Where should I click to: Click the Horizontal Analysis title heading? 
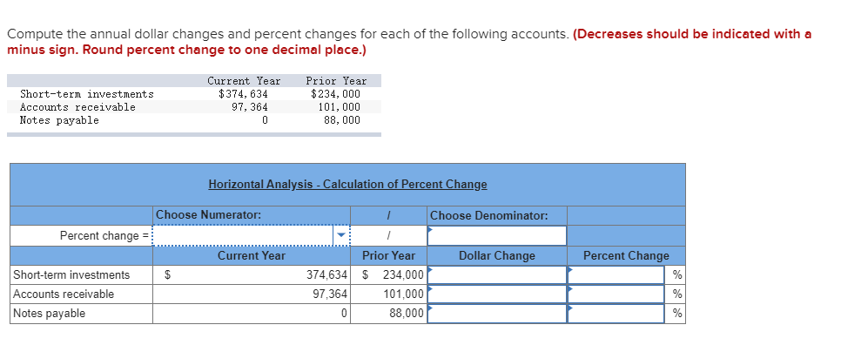(x=347, y=184)
